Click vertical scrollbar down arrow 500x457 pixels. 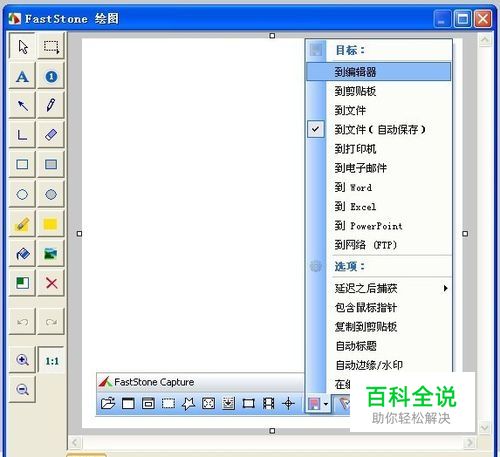pos(484,427)
